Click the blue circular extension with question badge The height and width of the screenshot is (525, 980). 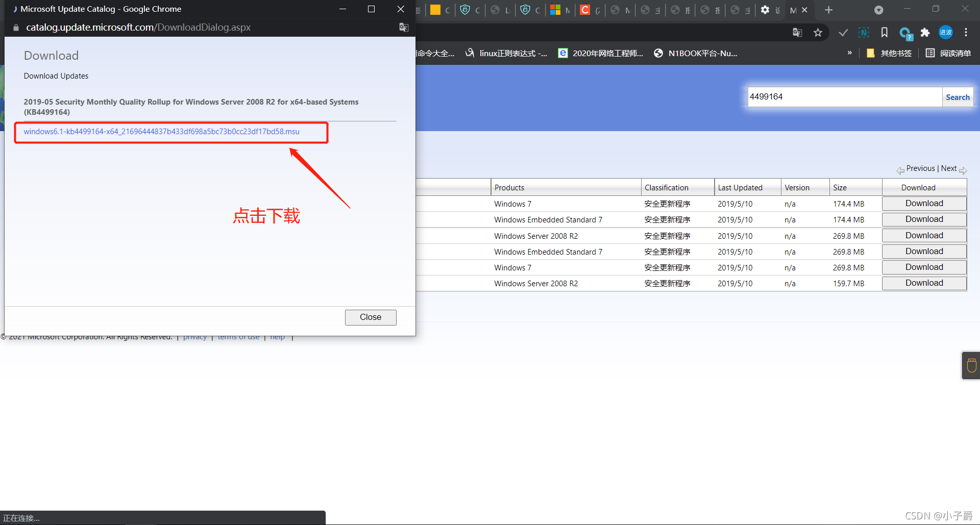pos(905,34)
